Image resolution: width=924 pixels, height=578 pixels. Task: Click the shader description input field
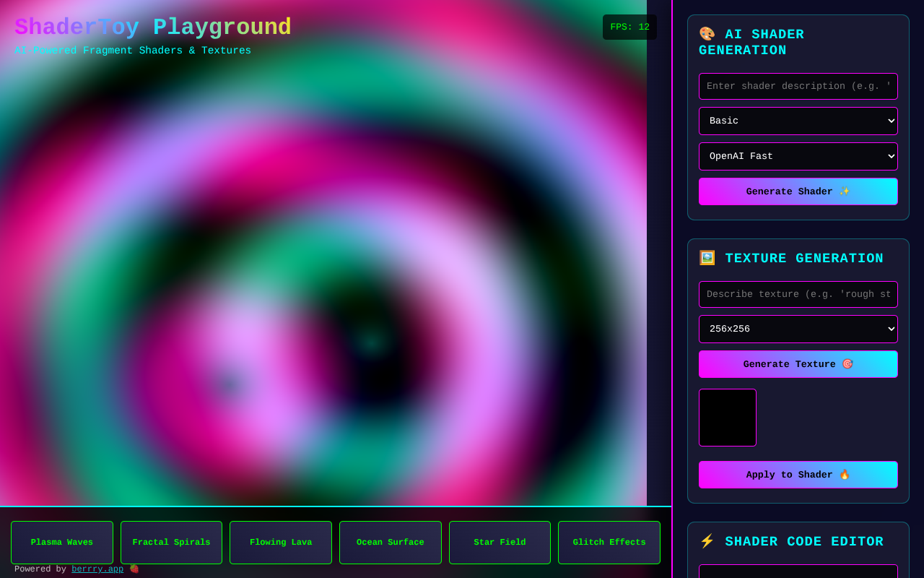tap(798, 86)
